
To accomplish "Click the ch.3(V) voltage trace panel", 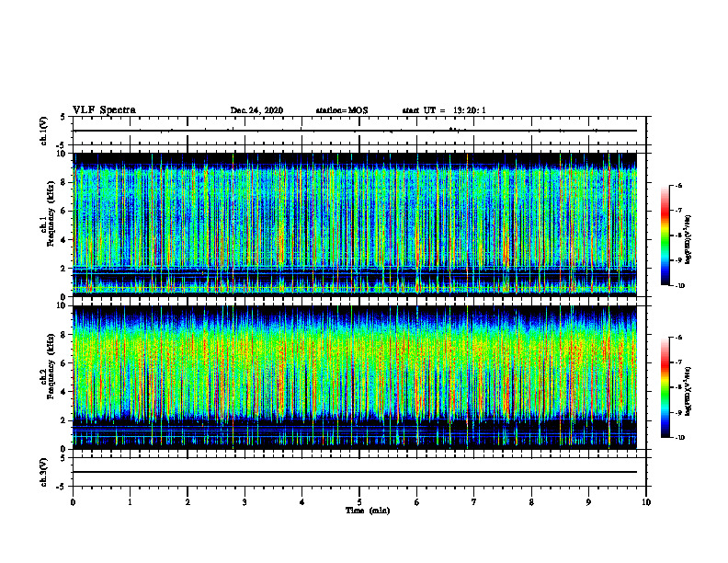I will click(x=359, y=472).
